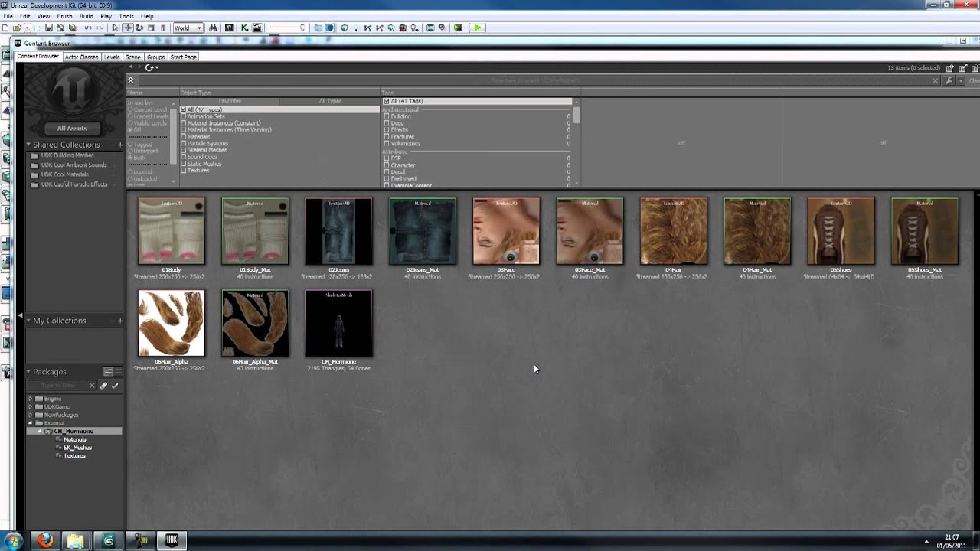Click the New level icon
This screenshot has width=980, height=551.
point(5,28)
